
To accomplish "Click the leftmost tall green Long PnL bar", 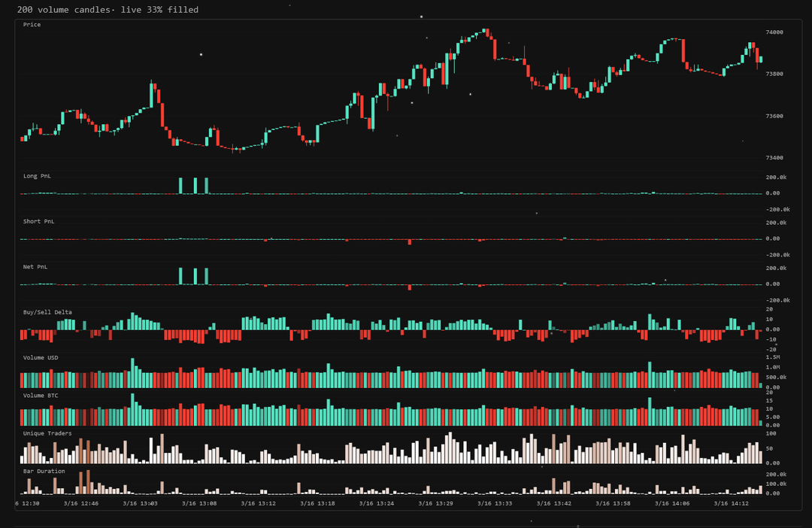I will tap(180, 186).
